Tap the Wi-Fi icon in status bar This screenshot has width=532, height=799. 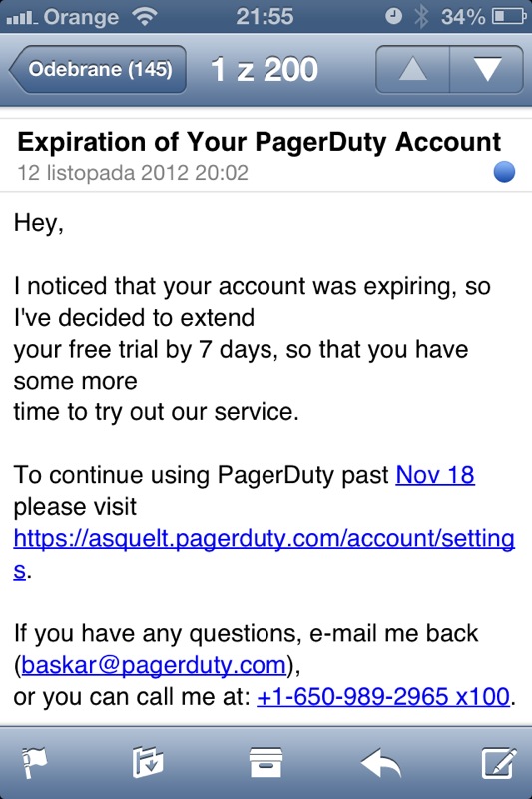click(x=144, y=16)
